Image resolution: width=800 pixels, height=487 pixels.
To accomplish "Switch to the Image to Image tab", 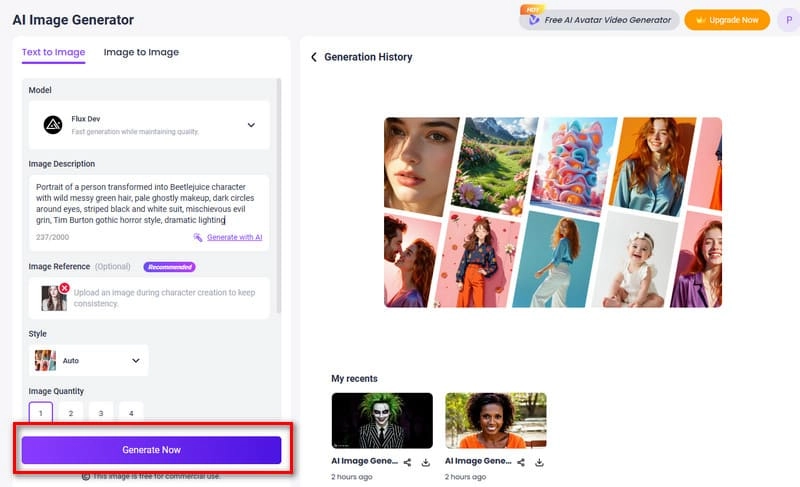I will click(x=141, y=52).
